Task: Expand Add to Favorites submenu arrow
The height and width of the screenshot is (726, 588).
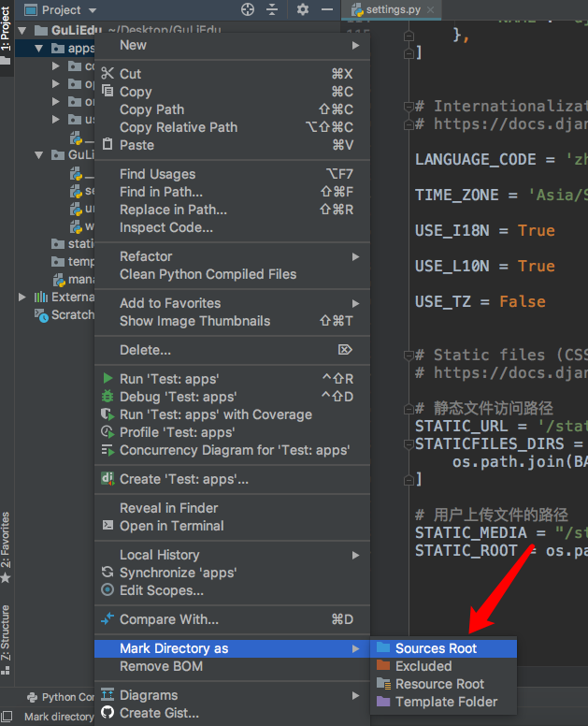Action: pos(355,303)
